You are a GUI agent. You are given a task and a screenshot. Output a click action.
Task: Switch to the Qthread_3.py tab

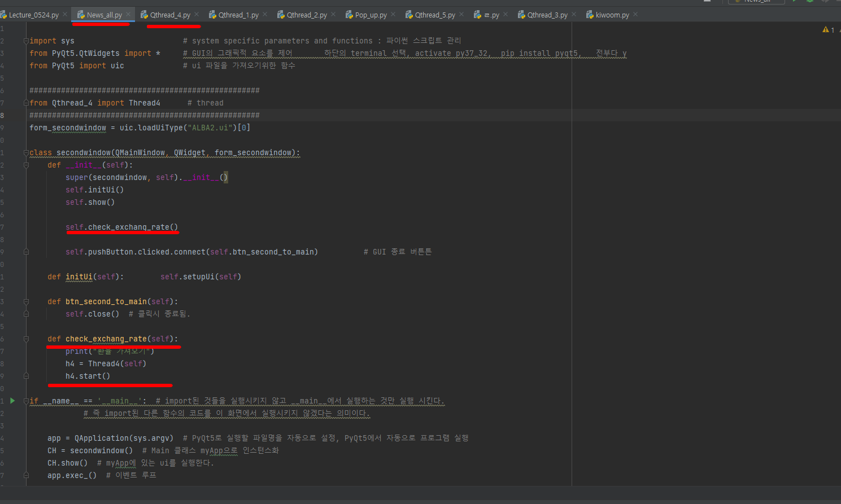coord(547,15)
